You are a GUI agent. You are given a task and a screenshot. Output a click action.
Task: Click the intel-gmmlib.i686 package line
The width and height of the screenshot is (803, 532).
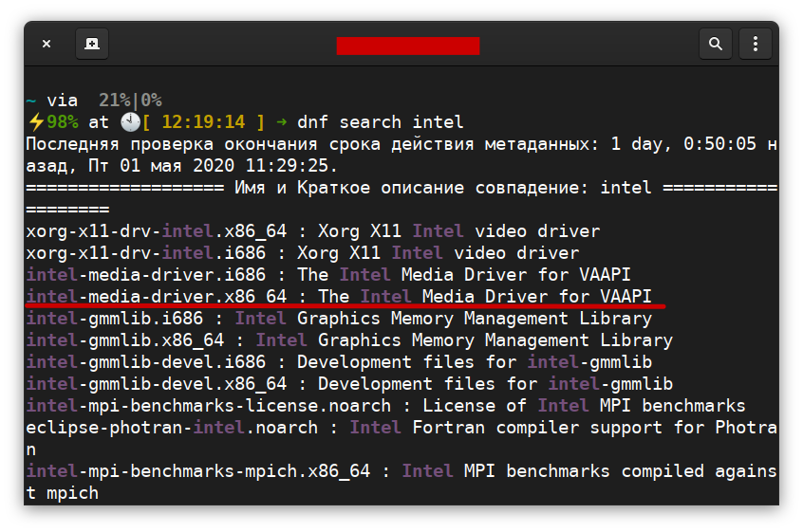click(x=339, y=319)
